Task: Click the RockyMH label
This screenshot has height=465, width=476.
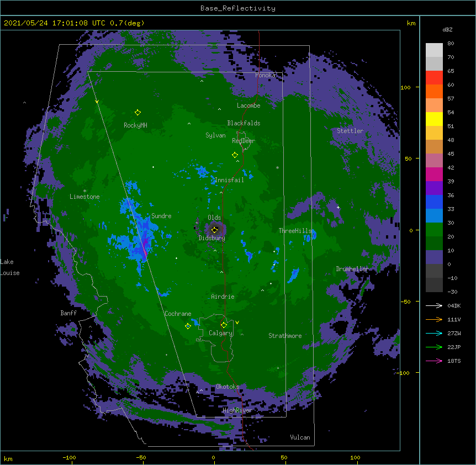Action: tap(135, 125)
